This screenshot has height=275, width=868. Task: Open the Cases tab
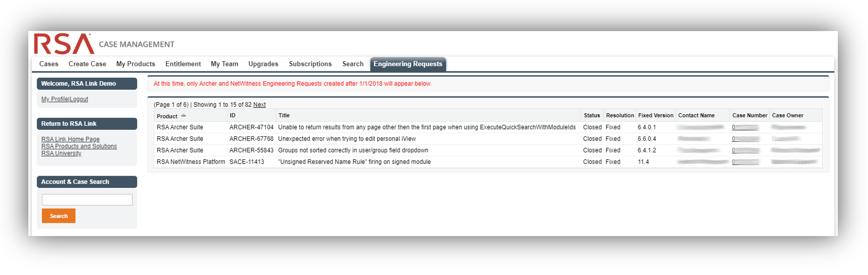pyautogui.click(x=49, y=64)
